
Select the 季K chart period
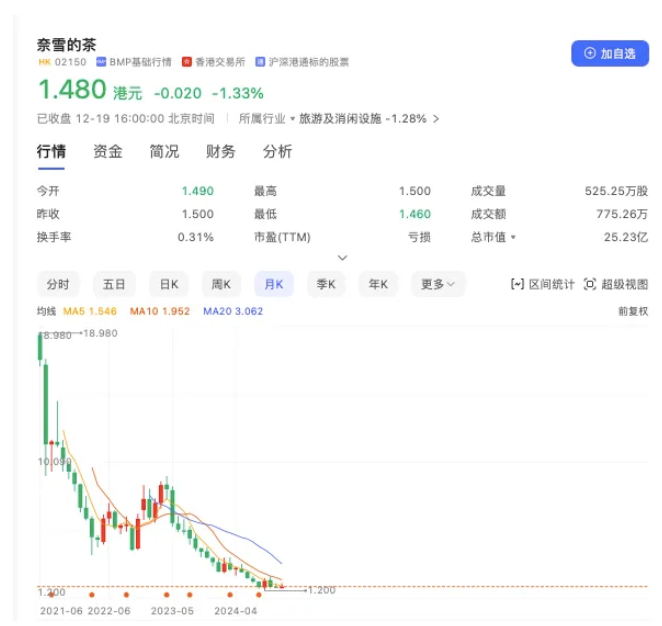(326, 284)
